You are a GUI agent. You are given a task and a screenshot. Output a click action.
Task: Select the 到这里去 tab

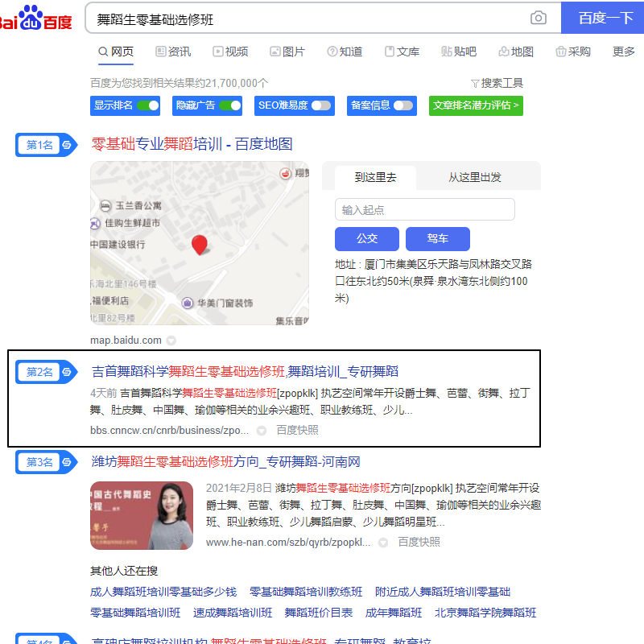point(375,177)
